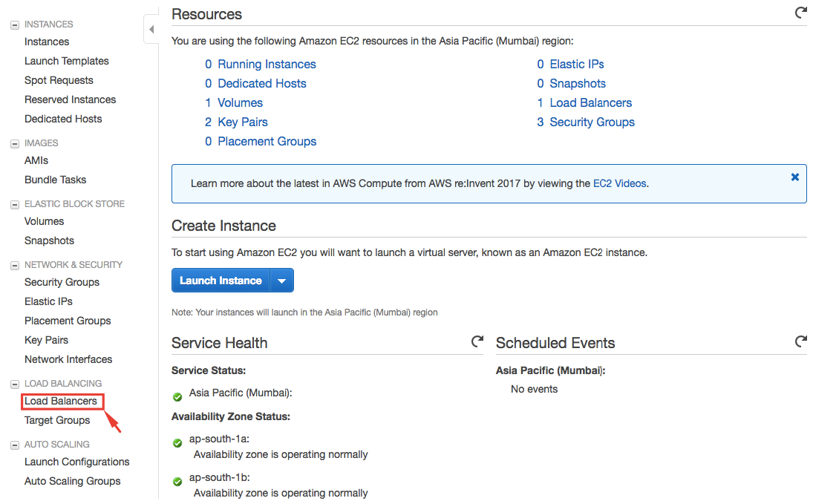813x504 pixels.
Task: Refresh the Service Health section
Action: pyautogui.click(x=477, y=341)
